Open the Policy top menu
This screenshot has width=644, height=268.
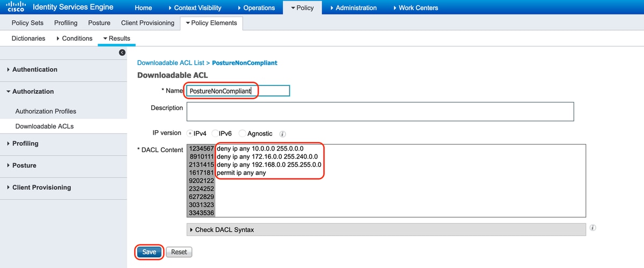302,8
